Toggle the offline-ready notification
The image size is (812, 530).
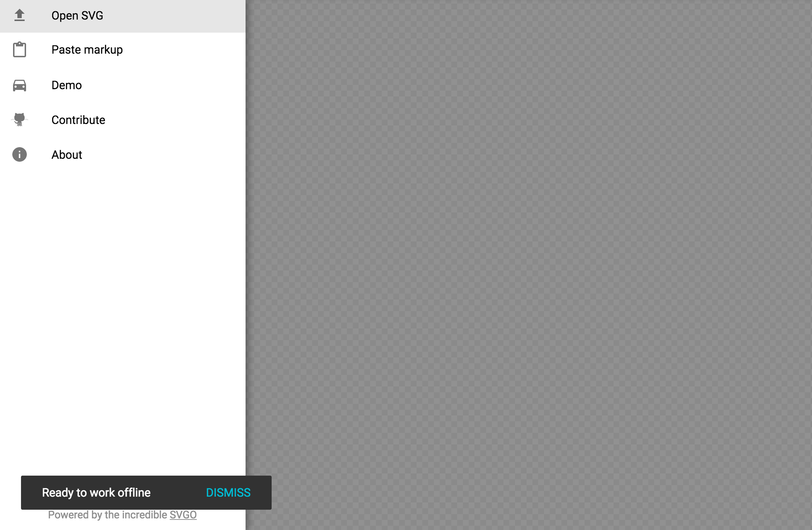pos(228,492)
